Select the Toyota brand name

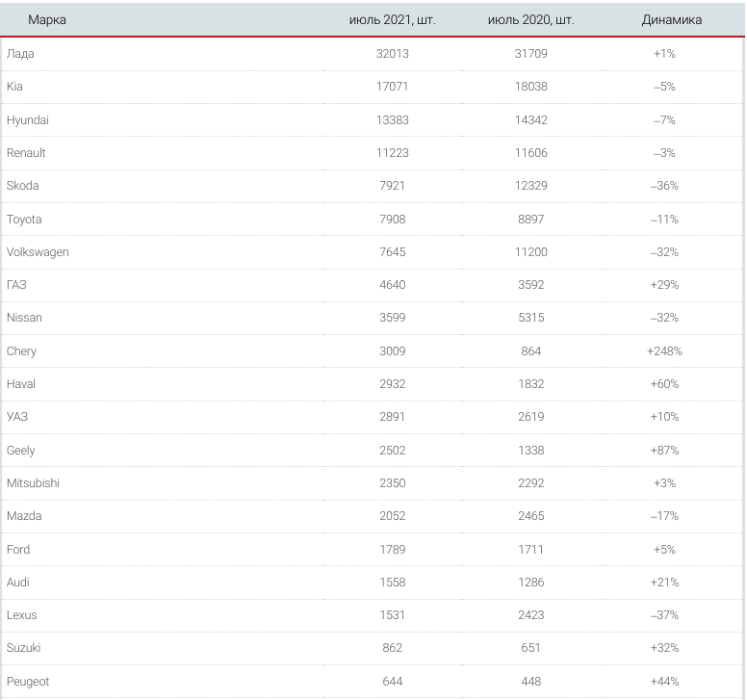tap(24, 220)
